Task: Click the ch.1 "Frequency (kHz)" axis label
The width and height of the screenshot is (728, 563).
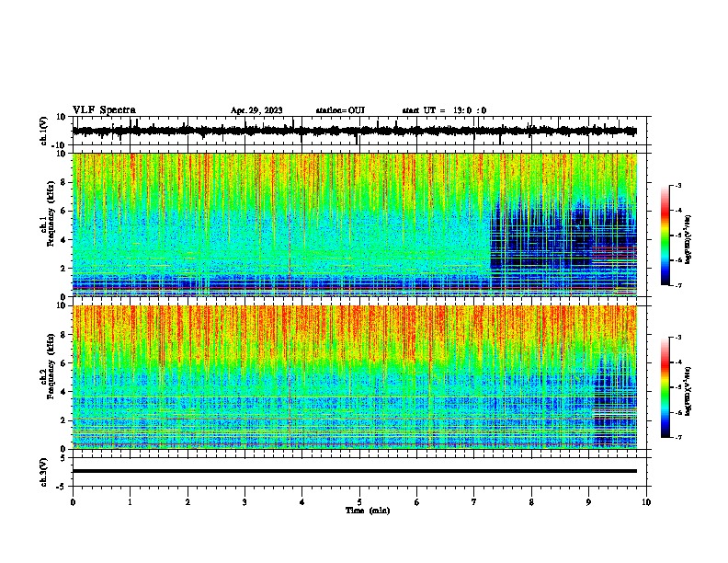Action: click(x=51, y=213)
